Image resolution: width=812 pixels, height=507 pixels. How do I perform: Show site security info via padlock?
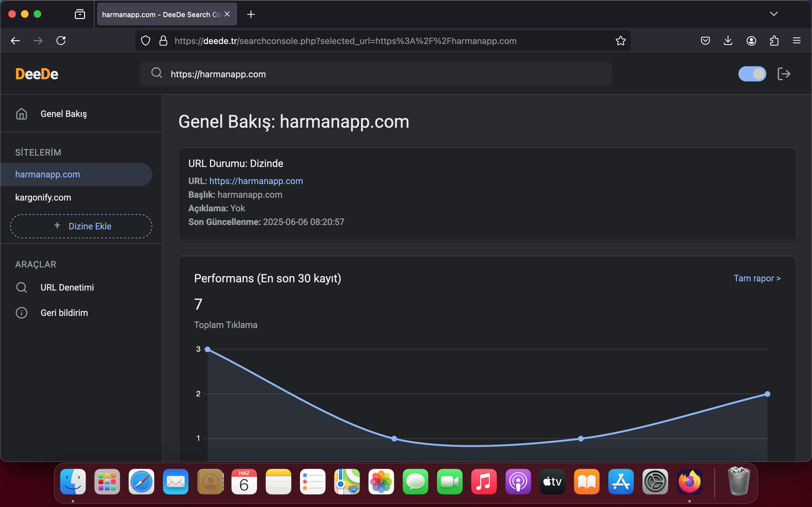[x=163, y=41]
